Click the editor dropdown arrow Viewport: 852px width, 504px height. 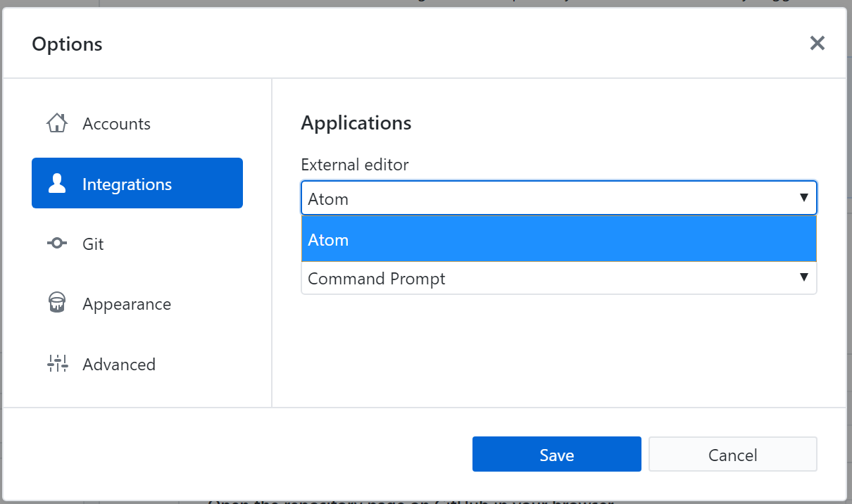(804, 198)
